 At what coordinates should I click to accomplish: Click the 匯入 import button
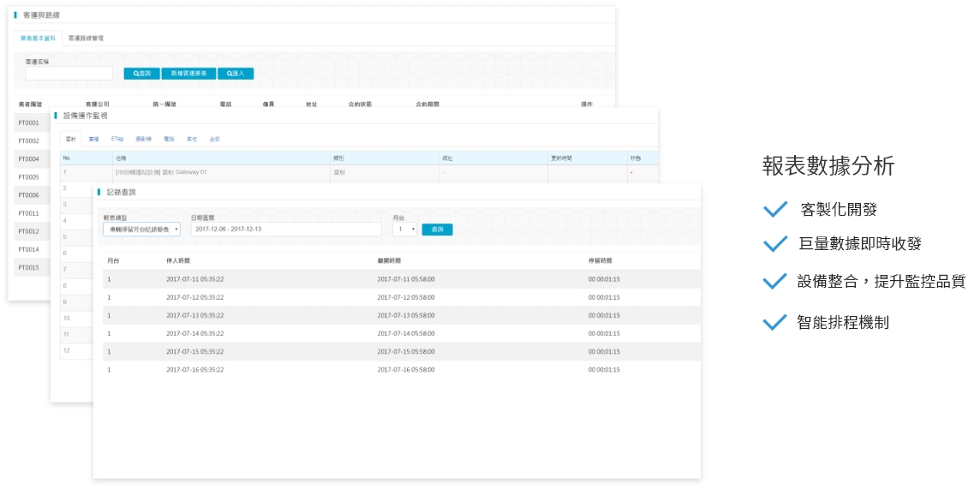[236, 74]
